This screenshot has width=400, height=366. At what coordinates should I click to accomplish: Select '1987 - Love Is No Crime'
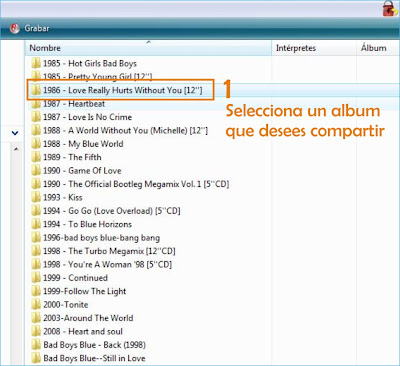[87, 117]
